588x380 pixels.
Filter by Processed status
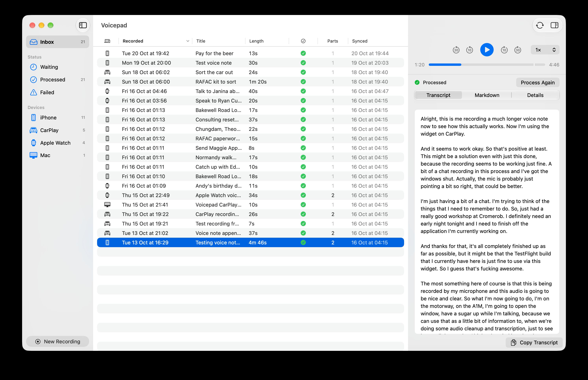58,80
